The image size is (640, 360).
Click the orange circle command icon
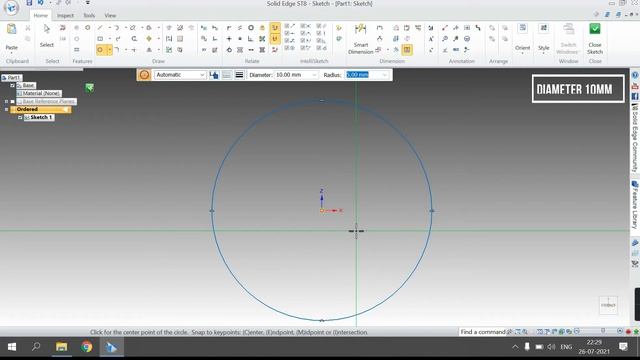point(144,75)
